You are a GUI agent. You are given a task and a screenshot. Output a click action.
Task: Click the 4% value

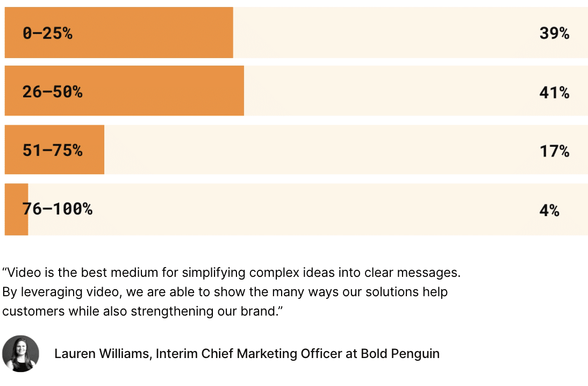tap(549, 210)
